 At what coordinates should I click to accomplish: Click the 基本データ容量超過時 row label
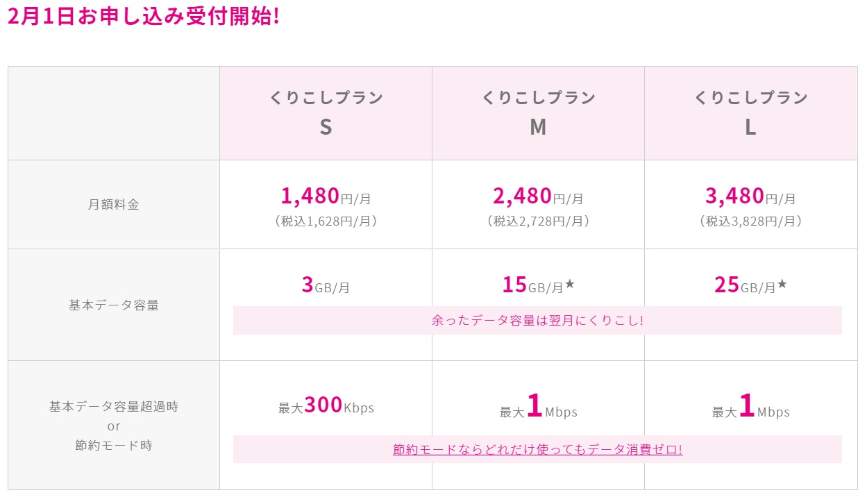(114, 407)
